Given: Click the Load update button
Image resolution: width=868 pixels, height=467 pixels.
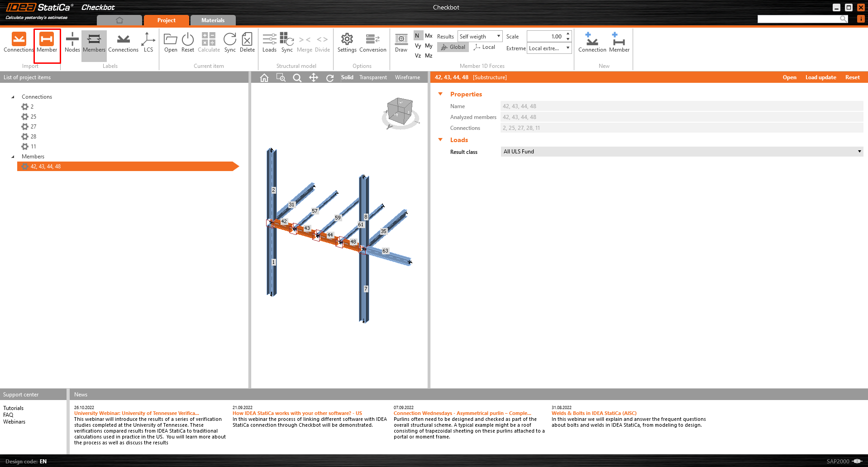Looking at the screenshot, I should pyautogui.click(x=820, y=77).
